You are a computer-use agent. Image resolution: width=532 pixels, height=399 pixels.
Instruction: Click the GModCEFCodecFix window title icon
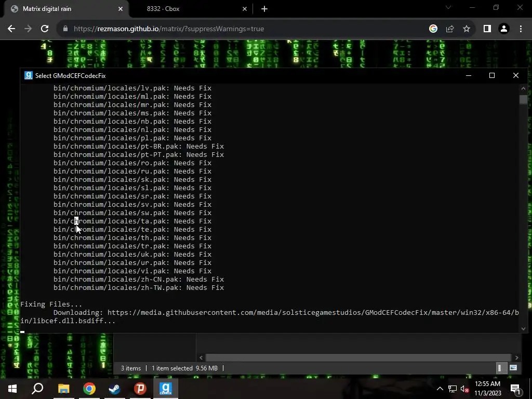(29, 75)
